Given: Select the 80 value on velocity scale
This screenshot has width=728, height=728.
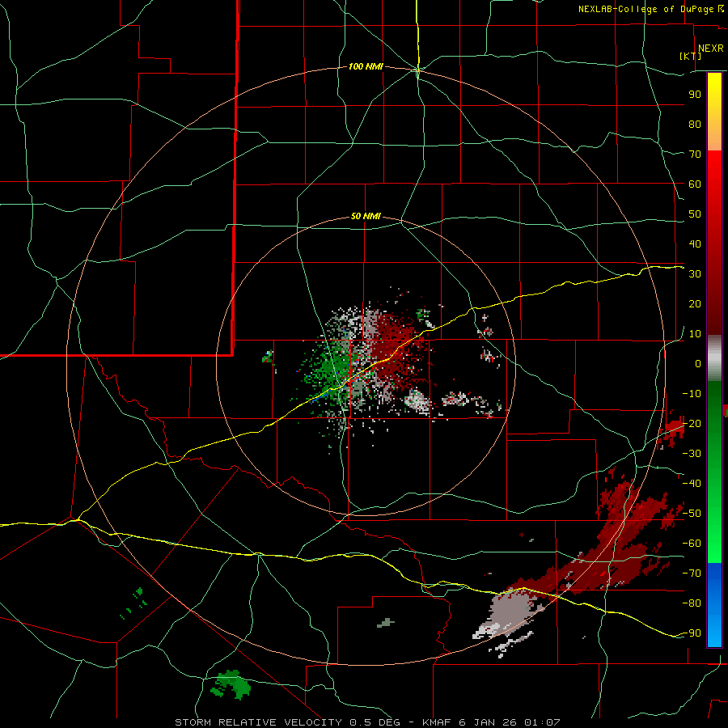Looking at the screenshot, I should 695,124.
